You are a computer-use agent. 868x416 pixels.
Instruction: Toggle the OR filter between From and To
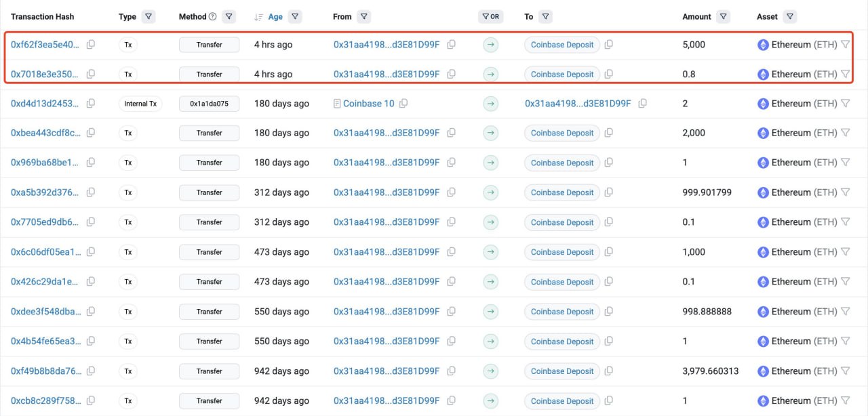click(x=492, y=16)
